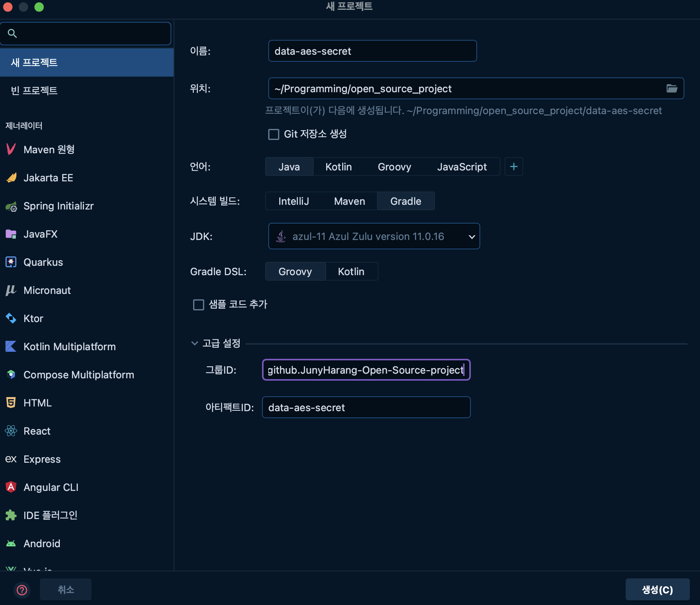
Task: Select JavaScript as the language
Action: pyautogui.click(x=462, y=167)
